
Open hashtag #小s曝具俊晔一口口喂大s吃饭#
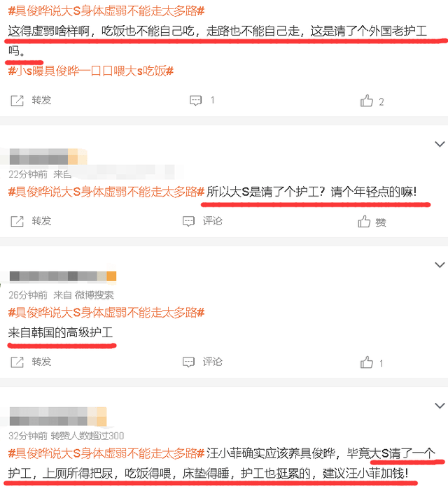point(90,71)
